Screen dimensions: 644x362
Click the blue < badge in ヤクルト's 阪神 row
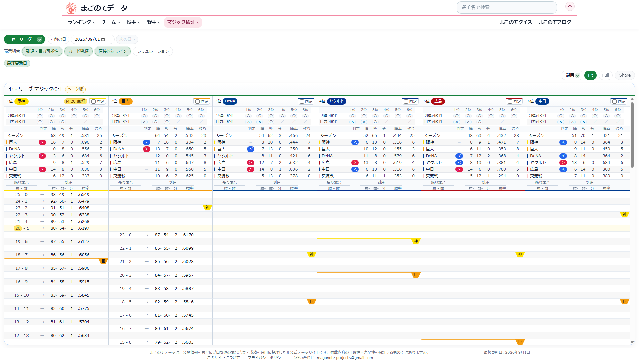tap(355, 142)
